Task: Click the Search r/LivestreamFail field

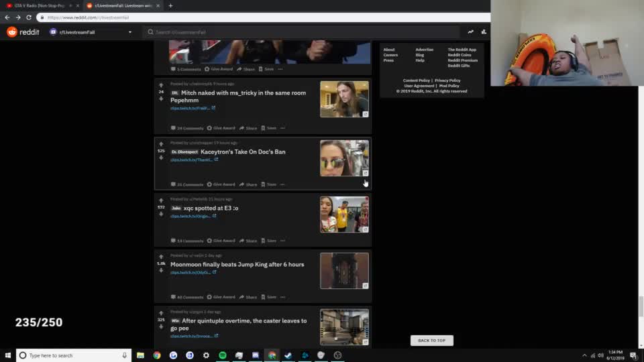Action: [301, 32]
